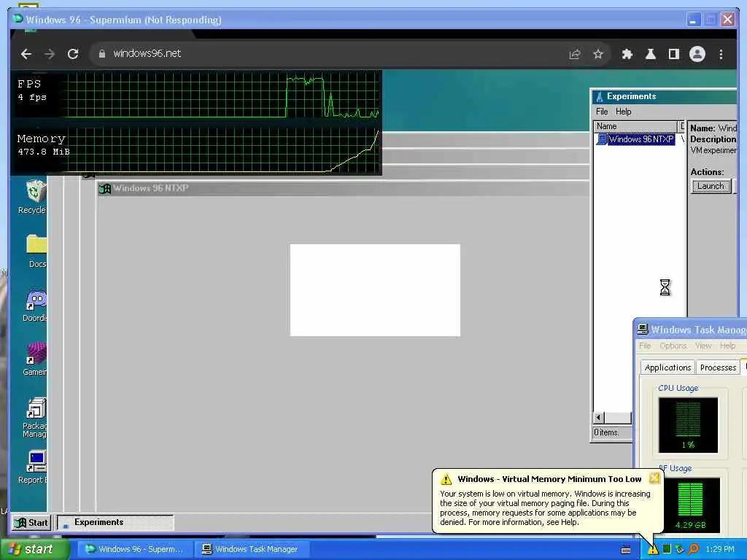The height and width of the screenshot is (560, 747).
Task: Open the browser three-dot menu
Action: pyautogui.click(x=721, y=54)
